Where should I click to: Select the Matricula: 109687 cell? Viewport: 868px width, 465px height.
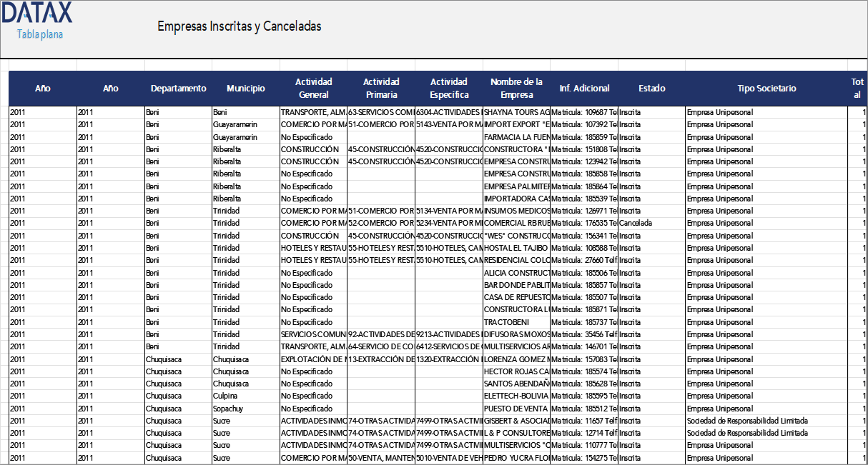coord(584,112)
